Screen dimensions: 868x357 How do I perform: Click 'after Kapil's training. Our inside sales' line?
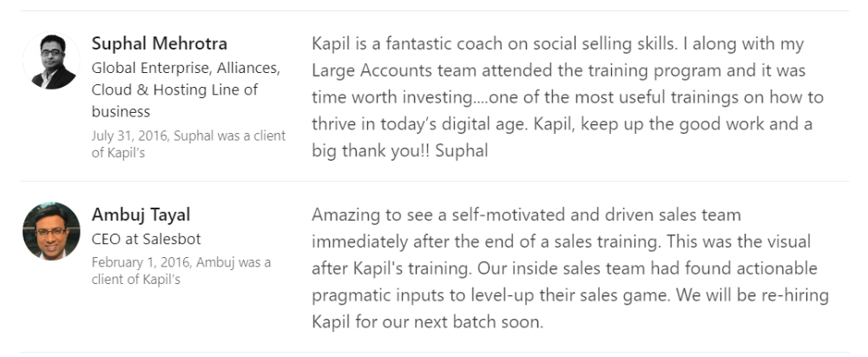(x=565, y=268)
